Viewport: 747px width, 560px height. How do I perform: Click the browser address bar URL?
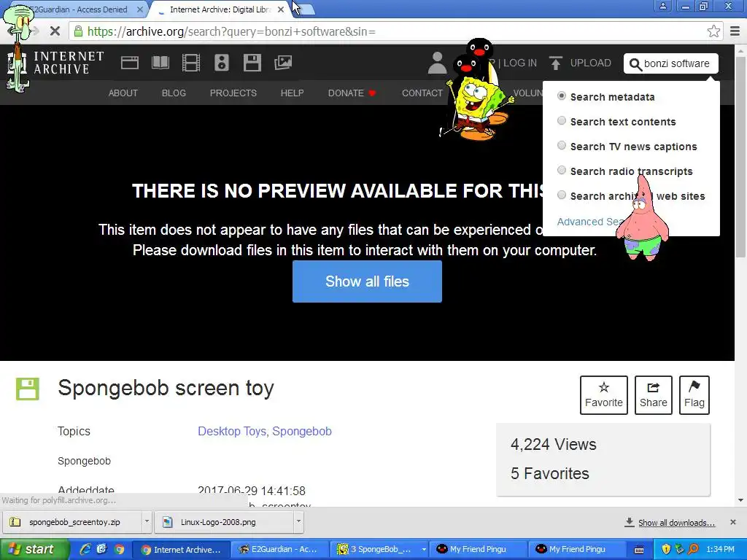pos(231,31)
